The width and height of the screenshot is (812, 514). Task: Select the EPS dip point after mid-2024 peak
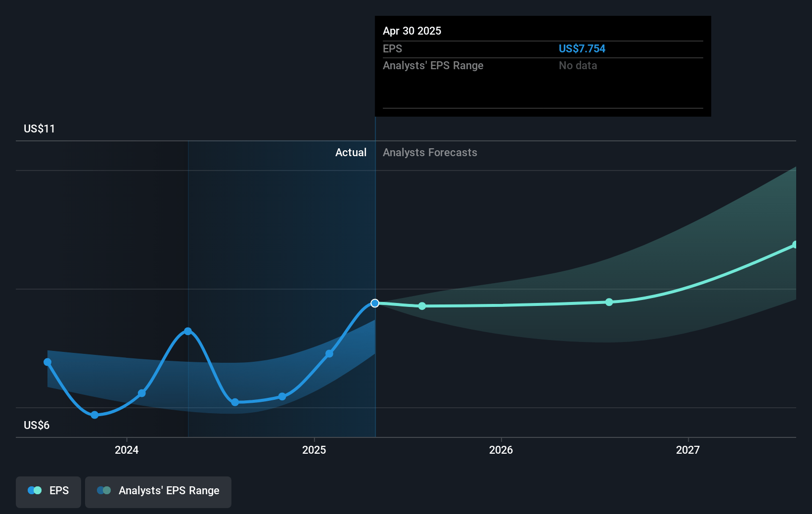click(x=235, y=402)
